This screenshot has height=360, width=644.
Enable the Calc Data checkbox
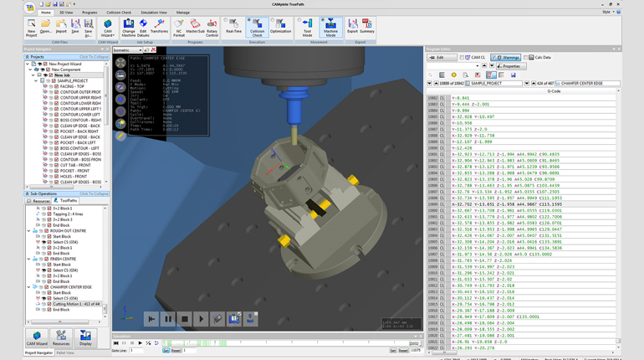(525, 58)
